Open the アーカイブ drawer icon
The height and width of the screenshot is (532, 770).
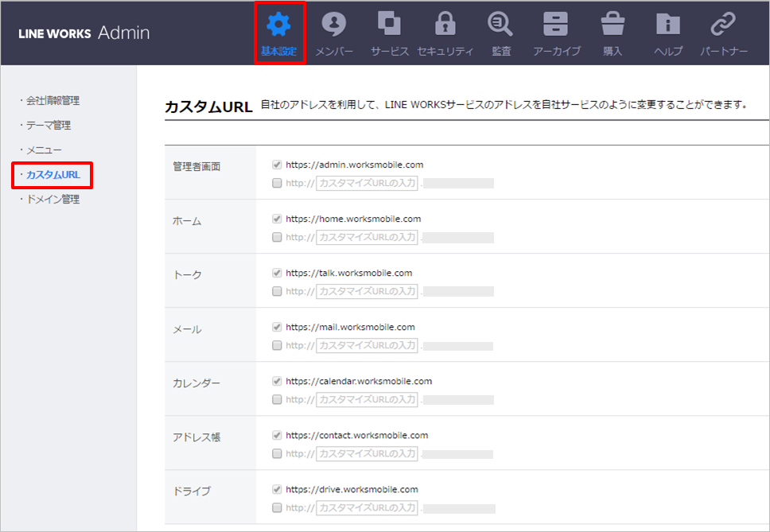coord(556,25)
